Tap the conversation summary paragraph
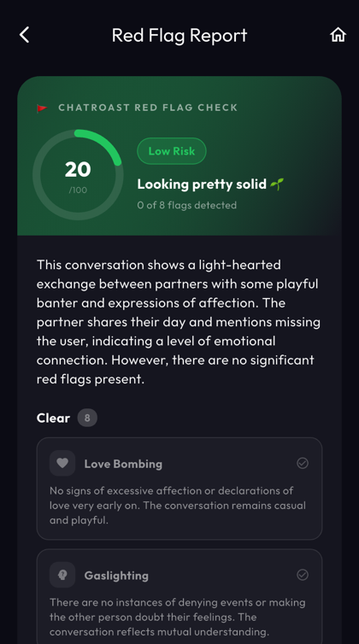Image resolution: width=359 pixels, height=644 pixels. click(179, 322)
